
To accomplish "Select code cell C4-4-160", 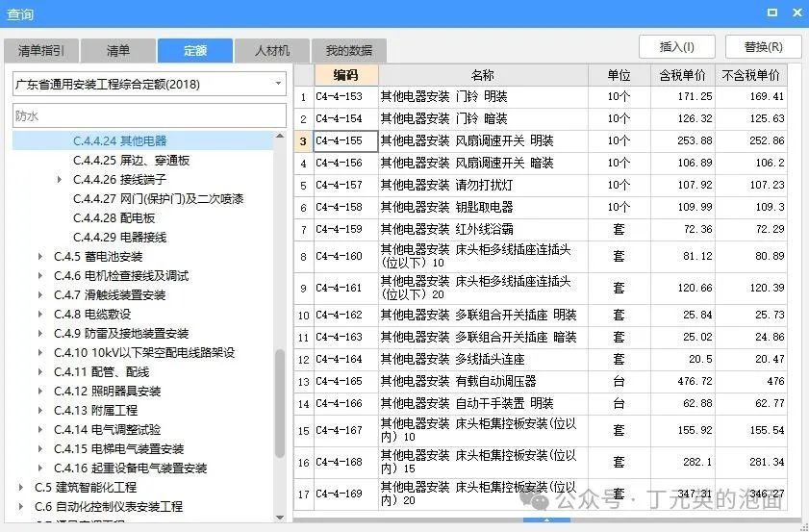I will click(x=345, y=256).
